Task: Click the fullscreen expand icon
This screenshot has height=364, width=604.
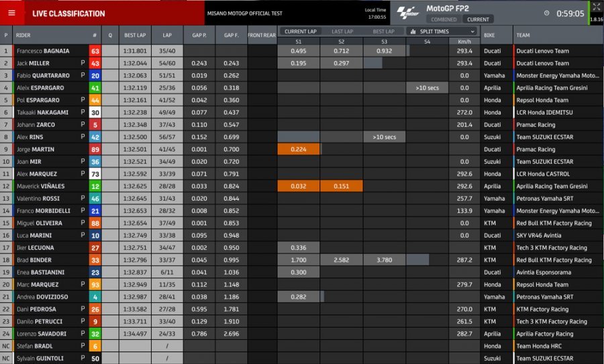Action: (x=596, y=7)
